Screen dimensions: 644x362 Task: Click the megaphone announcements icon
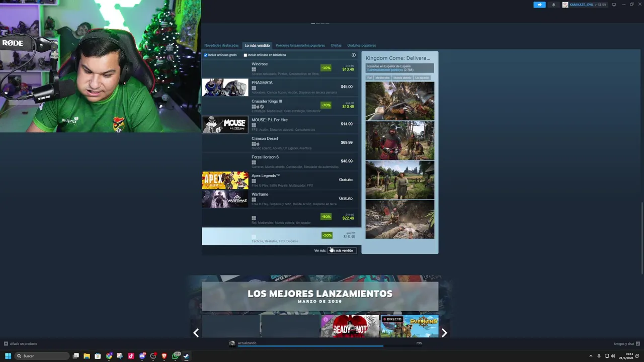tap(539, 5)
